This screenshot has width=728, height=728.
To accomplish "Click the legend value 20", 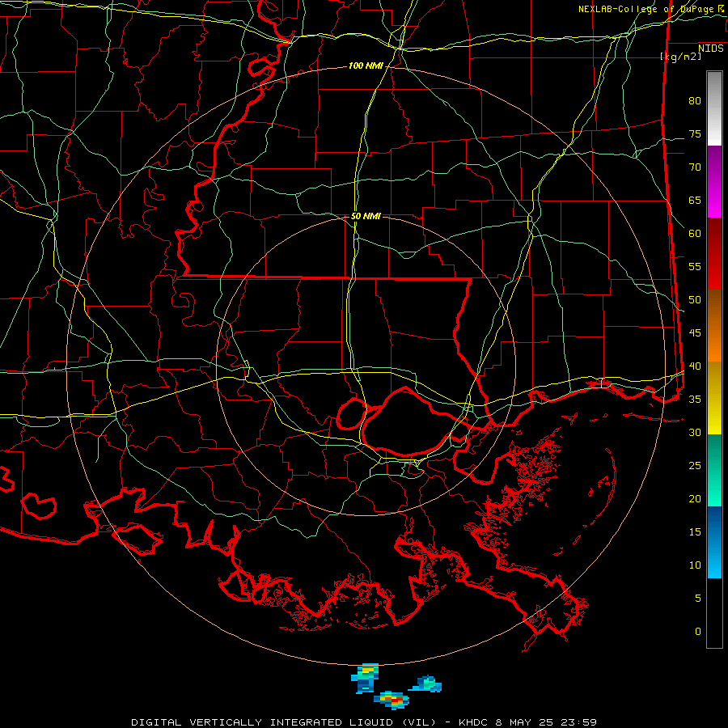I will (695, 498).
